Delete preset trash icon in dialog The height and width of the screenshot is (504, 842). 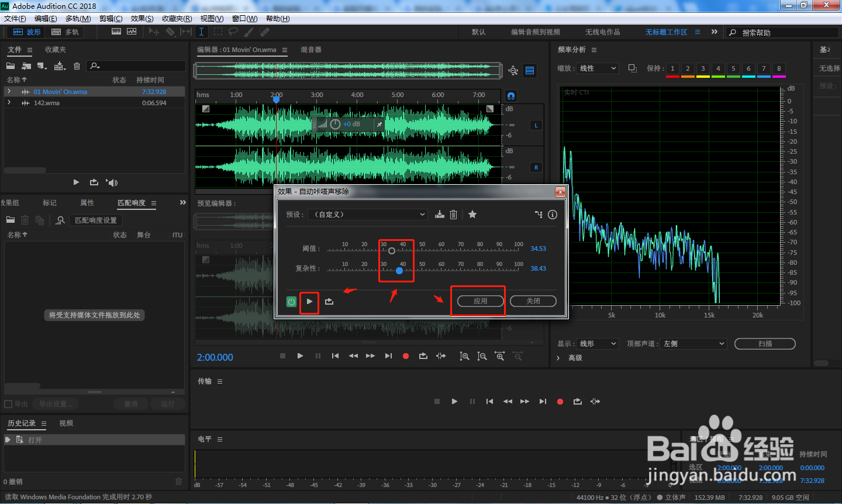(453, 215)
